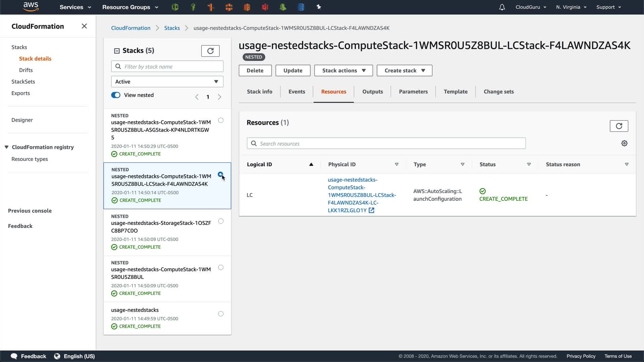Open the Template tab
Image resolution: width=644 pixels, height=362 pixels.
(455, 92)
